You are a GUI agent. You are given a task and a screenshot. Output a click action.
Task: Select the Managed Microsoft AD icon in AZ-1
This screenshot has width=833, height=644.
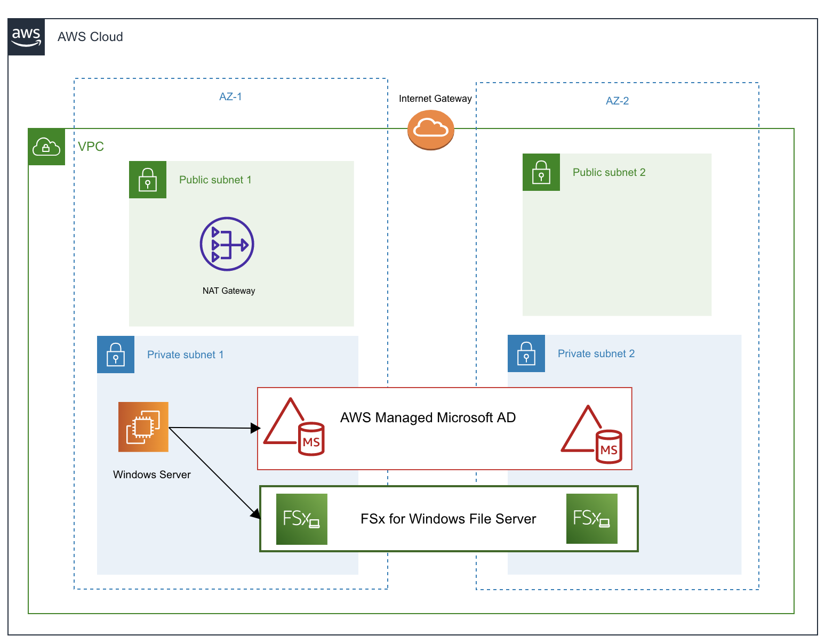click(294, 426)
